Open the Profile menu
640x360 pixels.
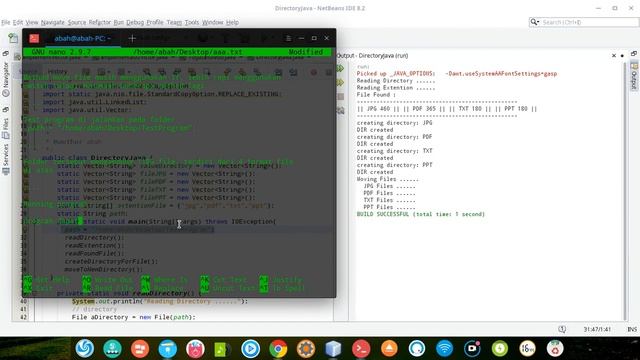155,22
